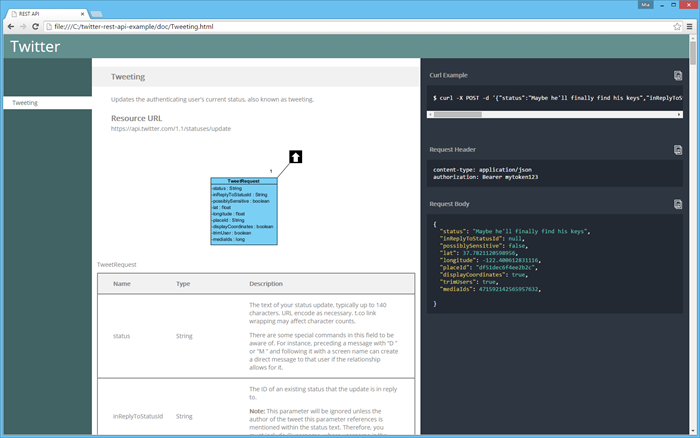Reload the current page
Screen dimensions: 700x438
coord(36,27)
